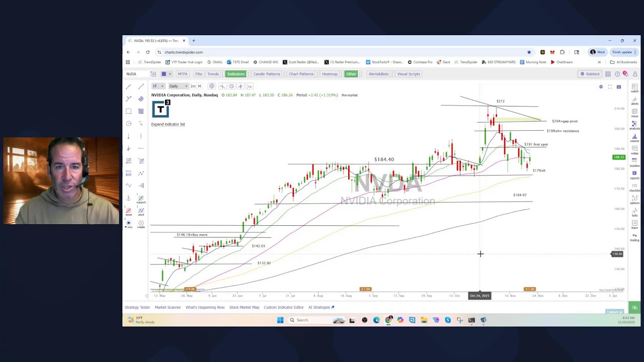The image size is (644, 362).
Task: Toggle the Indicators overlay button
Action: (x=235, y=74)
